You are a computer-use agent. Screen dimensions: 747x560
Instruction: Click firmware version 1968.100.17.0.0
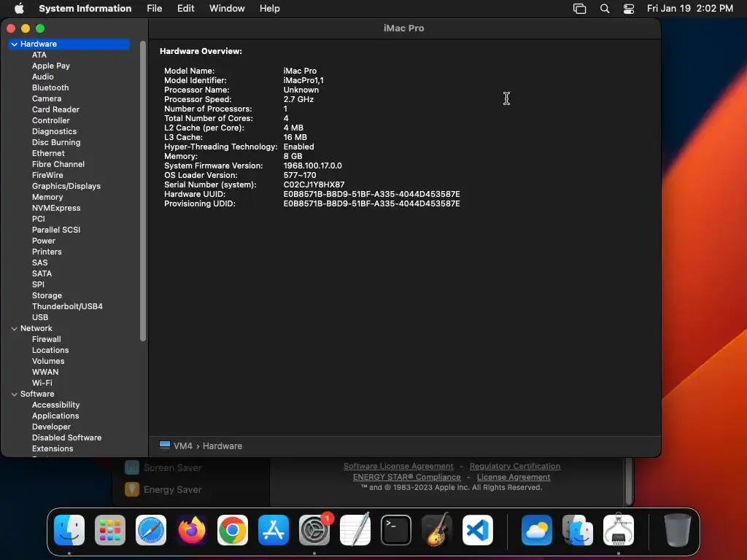click(x=312, y=166)
